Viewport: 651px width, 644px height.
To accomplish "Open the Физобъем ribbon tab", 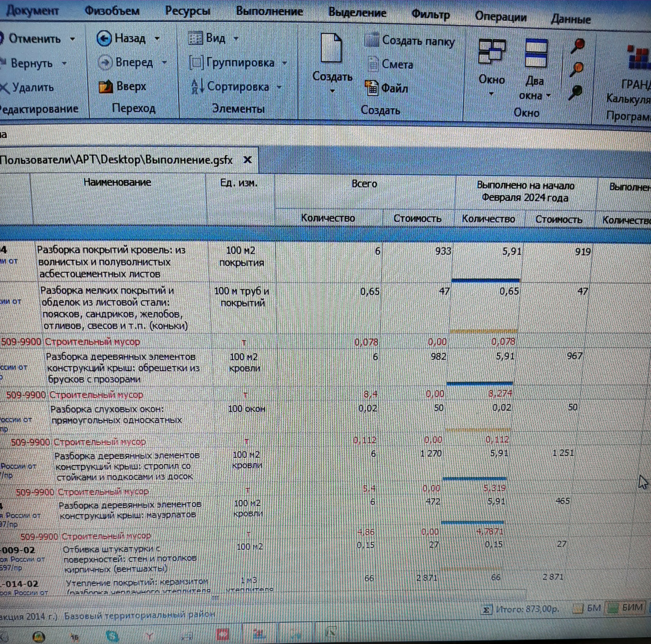I will click(112, 11).
